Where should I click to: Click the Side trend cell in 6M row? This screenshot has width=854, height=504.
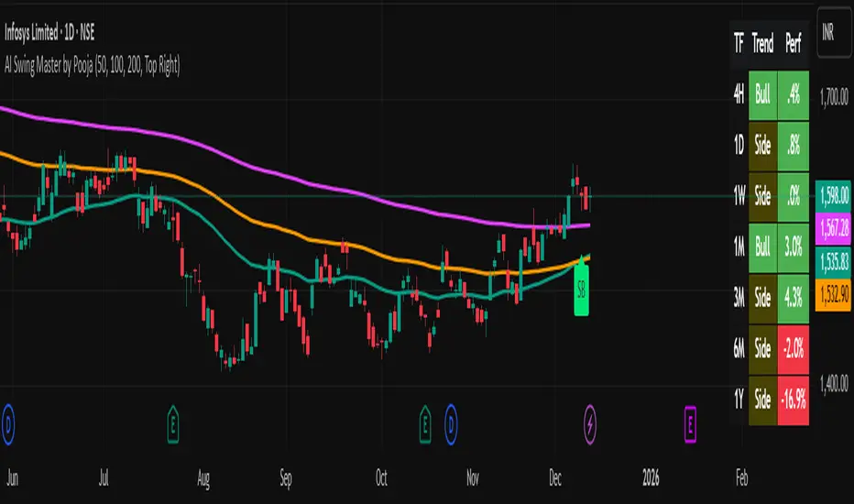click(x=763, y=350)
